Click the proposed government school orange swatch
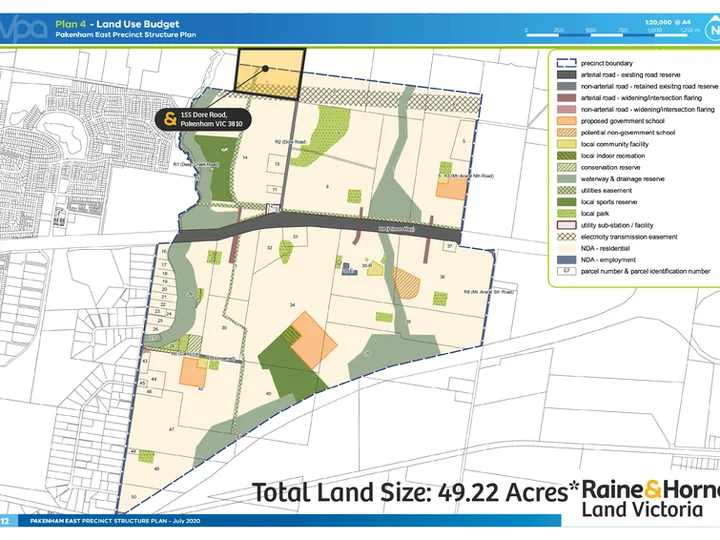This screenshot has height=540, width=720. (x=566, y=121)
